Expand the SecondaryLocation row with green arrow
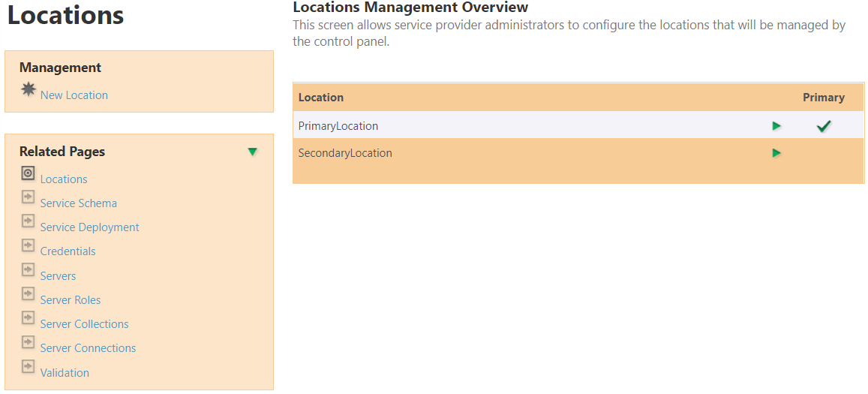Image resolution: width=868 pixels, height=394 pixels. pos(776,153)
